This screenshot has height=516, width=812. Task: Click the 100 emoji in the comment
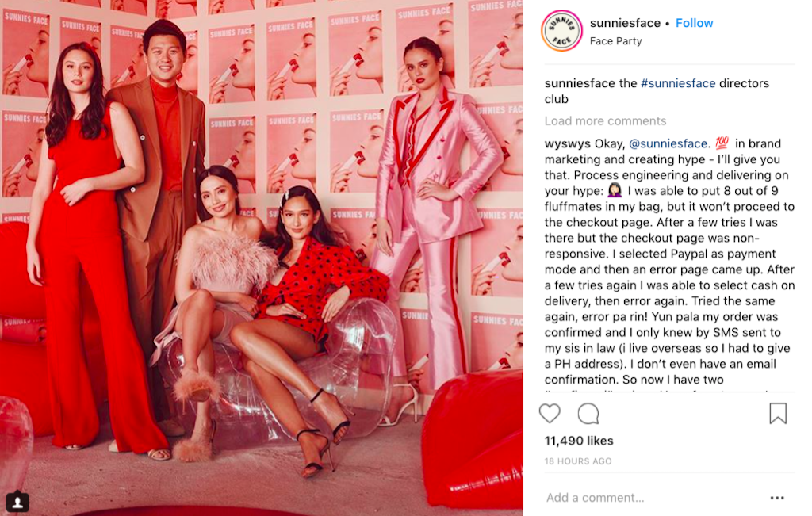pos(722,143)
